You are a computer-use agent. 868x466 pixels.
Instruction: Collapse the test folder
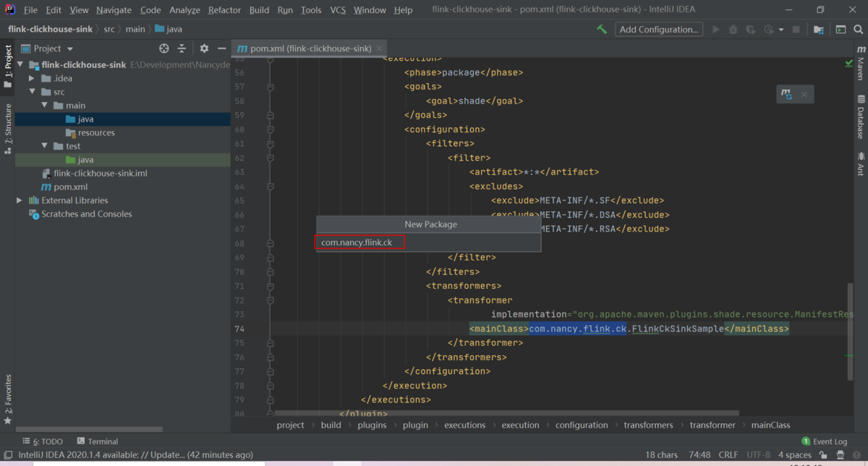45,146
